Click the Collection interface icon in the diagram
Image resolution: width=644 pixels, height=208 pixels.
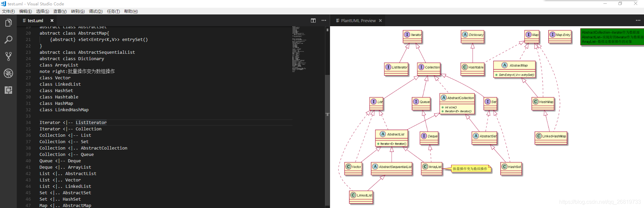[421, 67]
